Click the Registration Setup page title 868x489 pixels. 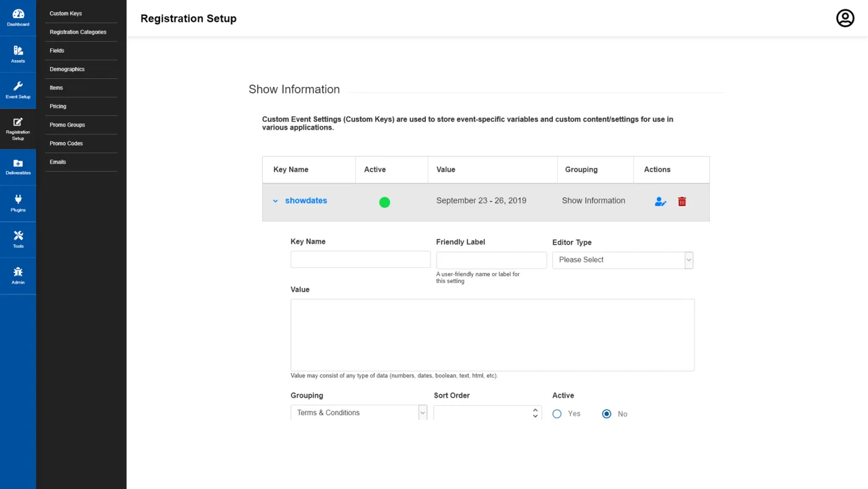point(188,19)
